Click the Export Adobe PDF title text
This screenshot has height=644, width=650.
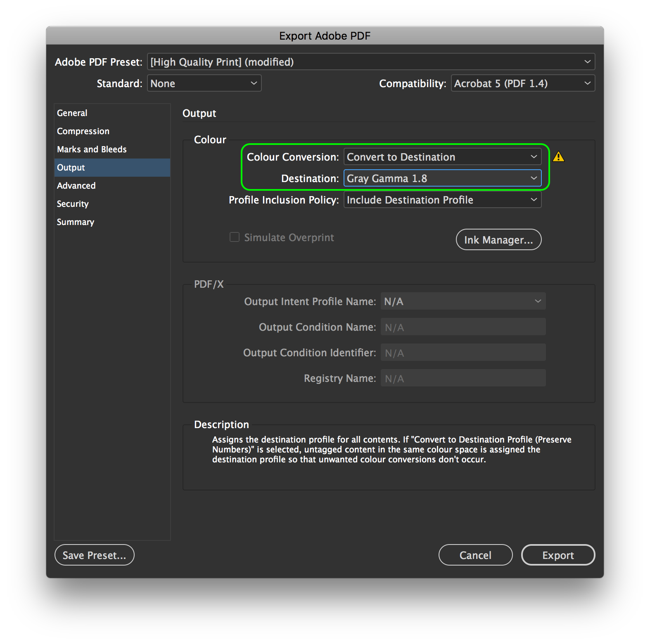(x=325, y=36)
